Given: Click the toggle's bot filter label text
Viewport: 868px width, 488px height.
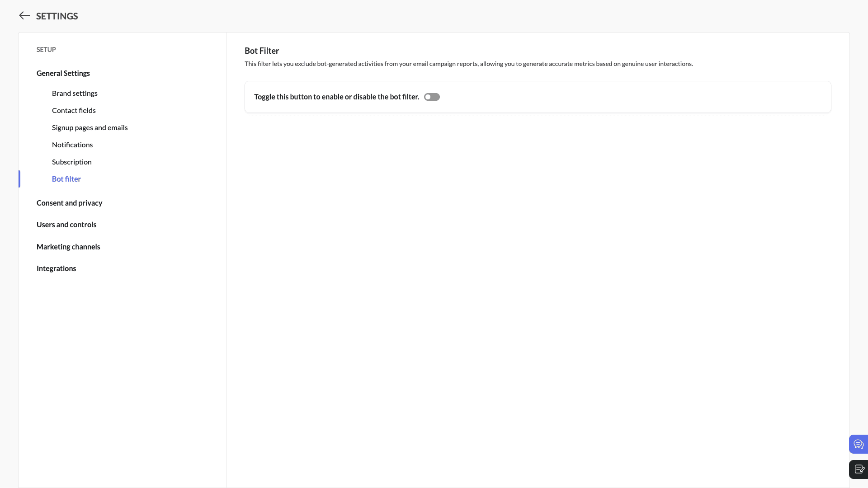Looking at the screenshot, I should (336, 97).
